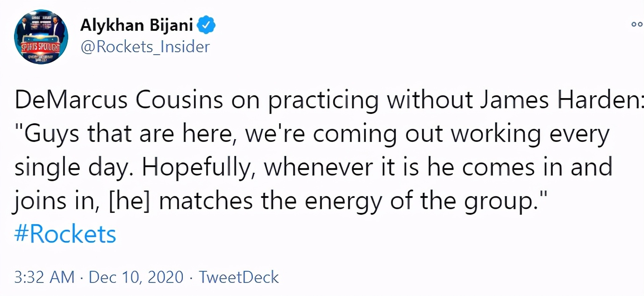Click the word 'Hopefully' in the tweet

(198, 168)
